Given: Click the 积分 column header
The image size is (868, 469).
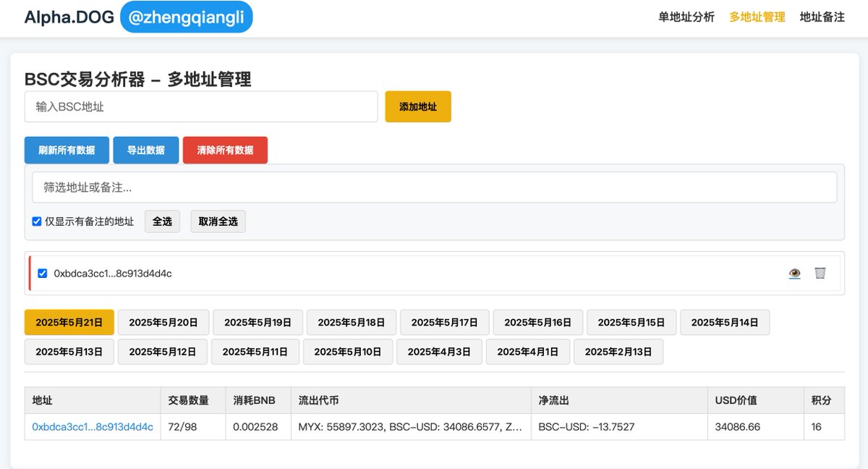Looking at the screenshot, I should click(824, 400).
